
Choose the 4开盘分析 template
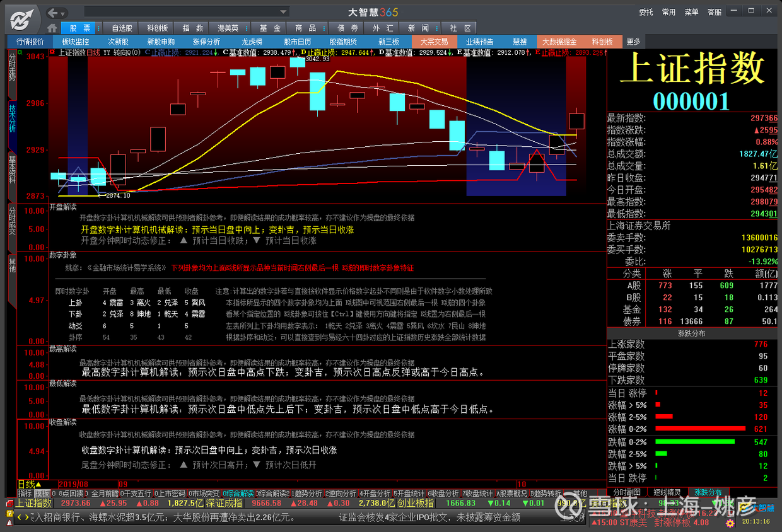(374, 494)
